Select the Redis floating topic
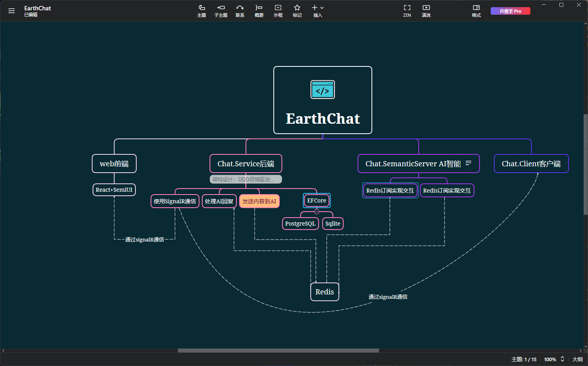The image size is (588, 366). tap(325, 292)
